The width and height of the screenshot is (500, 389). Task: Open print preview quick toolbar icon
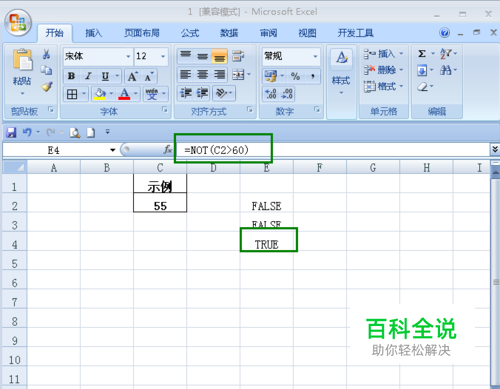tap(75, 132)
